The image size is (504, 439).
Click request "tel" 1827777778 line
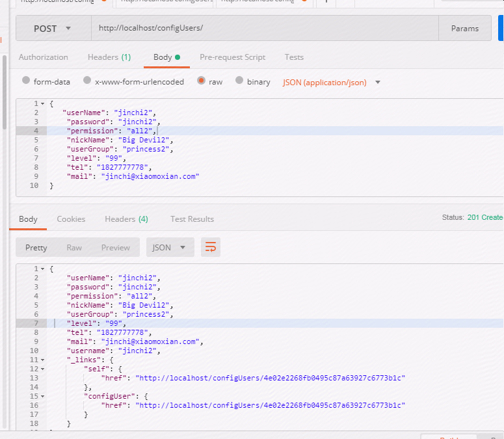pos(109,167)
